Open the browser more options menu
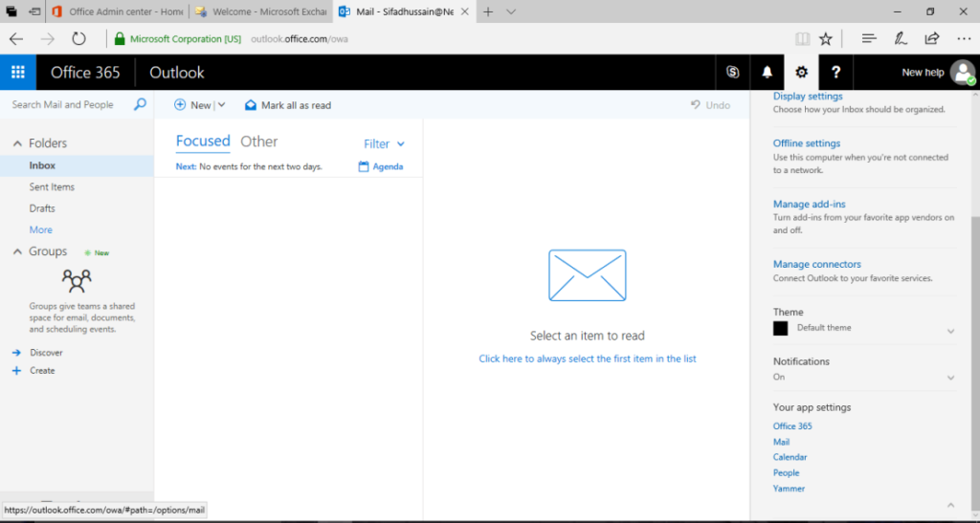The width and height of the screenshot is (980, 523). 964,38
